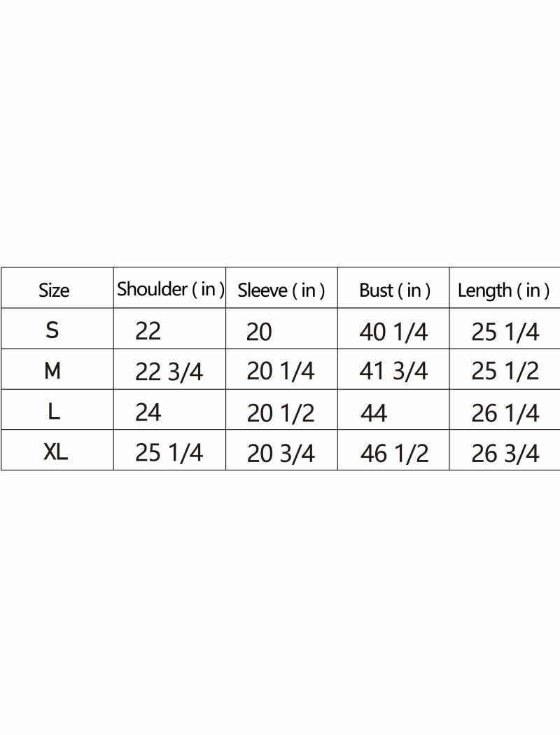Click sleeve value 20 3/4 for size XL
This screenshot has width=560, height=735.
[281, 454]
